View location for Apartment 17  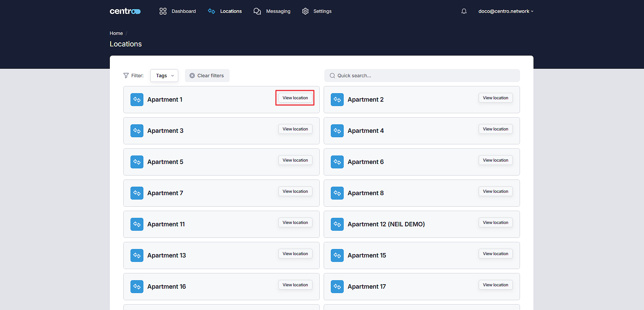click(496, 285)
